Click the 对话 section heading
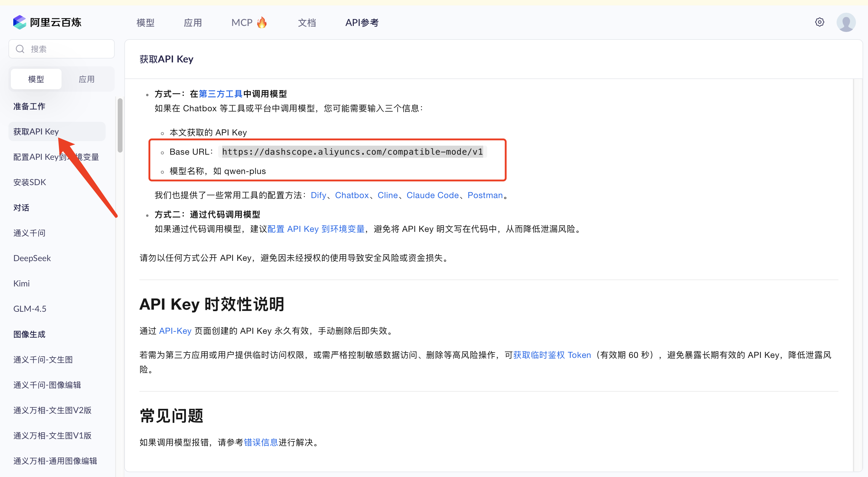Screen dimensions: 868x477 click(21, 208)
